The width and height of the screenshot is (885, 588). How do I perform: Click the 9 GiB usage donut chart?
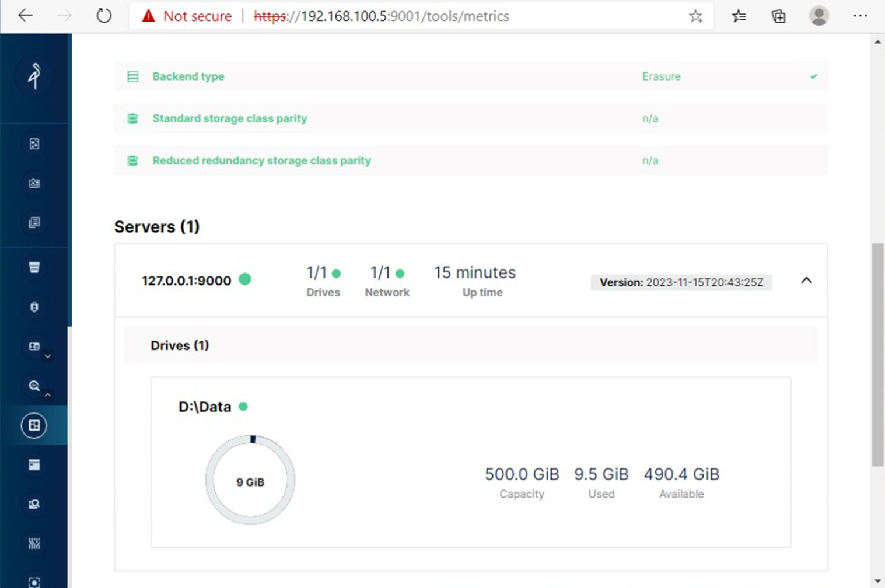250,480
